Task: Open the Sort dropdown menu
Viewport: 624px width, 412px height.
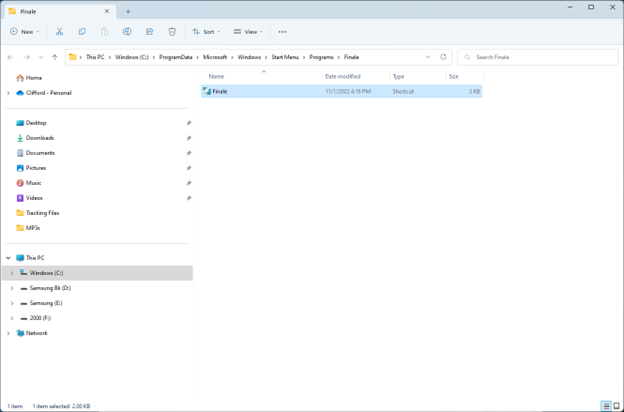Action: click(x=207, y=32)
